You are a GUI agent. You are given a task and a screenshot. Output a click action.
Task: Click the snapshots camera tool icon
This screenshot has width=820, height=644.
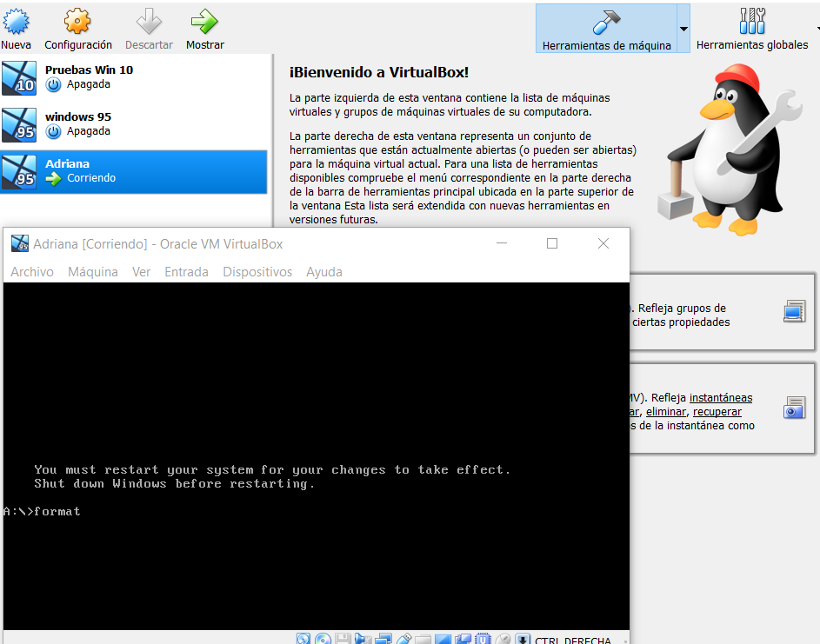[795, 408]
